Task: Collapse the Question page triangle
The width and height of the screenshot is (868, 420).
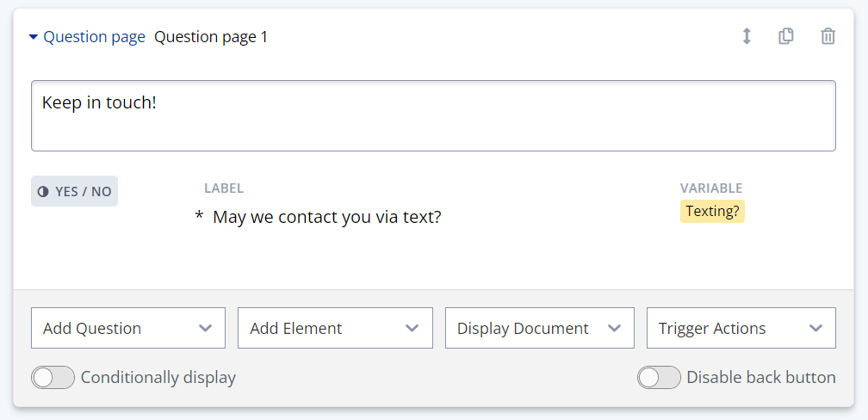Action: [34, 37]
